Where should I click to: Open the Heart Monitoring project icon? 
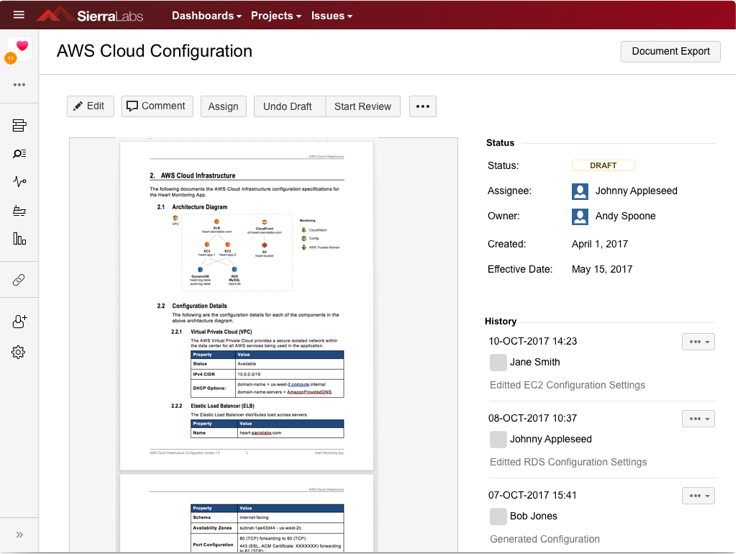coord(19,50)
